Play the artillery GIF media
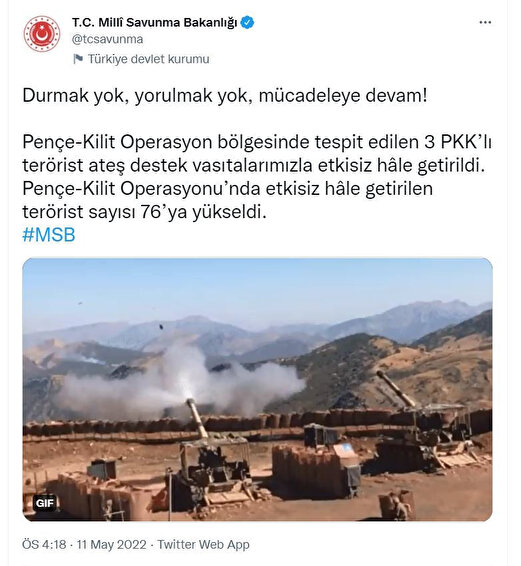 coord(257,389)
